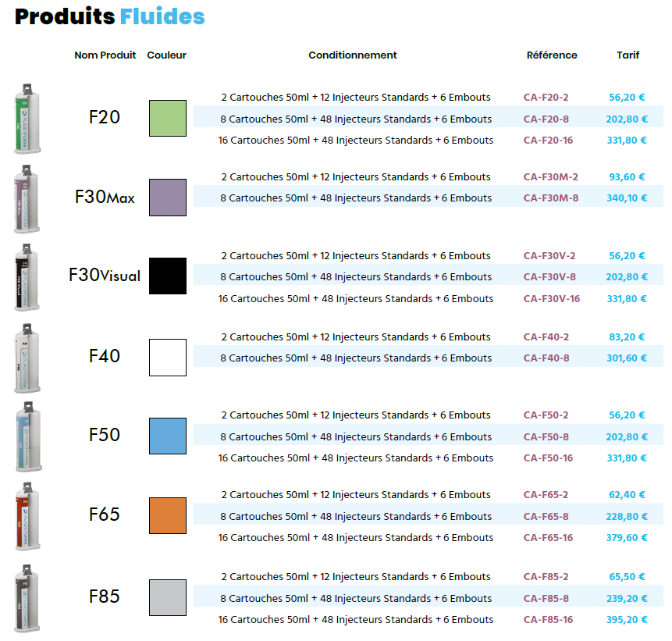Screen dimensions: 672x641
Task: Select the purple F30Max color swatch
Action: [168, 198]
